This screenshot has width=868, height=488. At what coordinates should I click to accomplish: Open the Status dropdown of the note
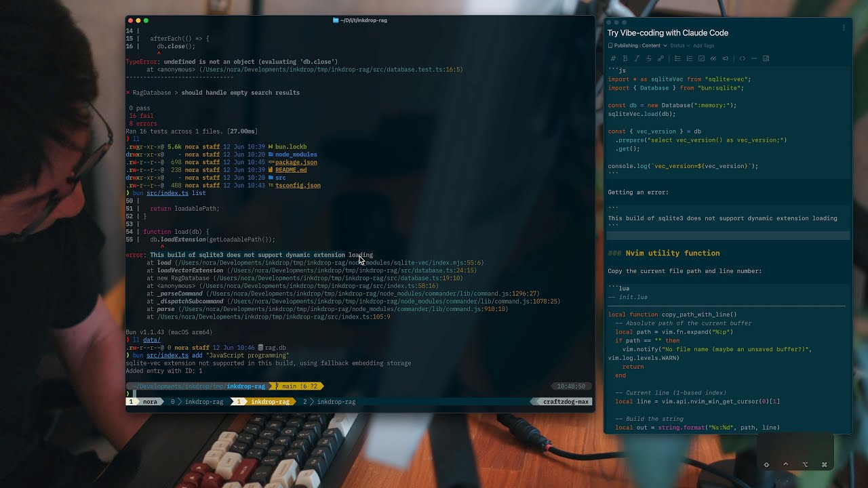pyautogui.click(x=679, y=45)
